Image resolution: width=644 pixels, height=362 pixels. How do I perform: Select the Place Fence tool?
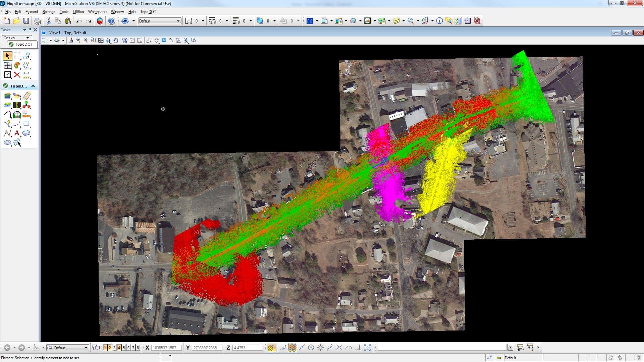(x=17, y=56)
